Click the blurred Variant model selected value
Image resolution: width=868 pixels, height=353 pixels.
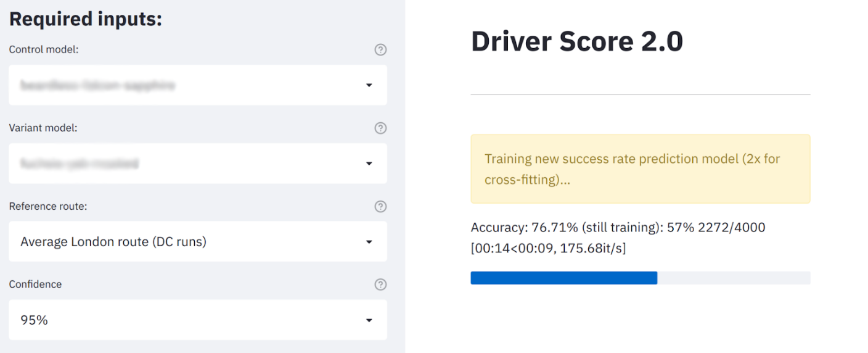pos(79,164)
